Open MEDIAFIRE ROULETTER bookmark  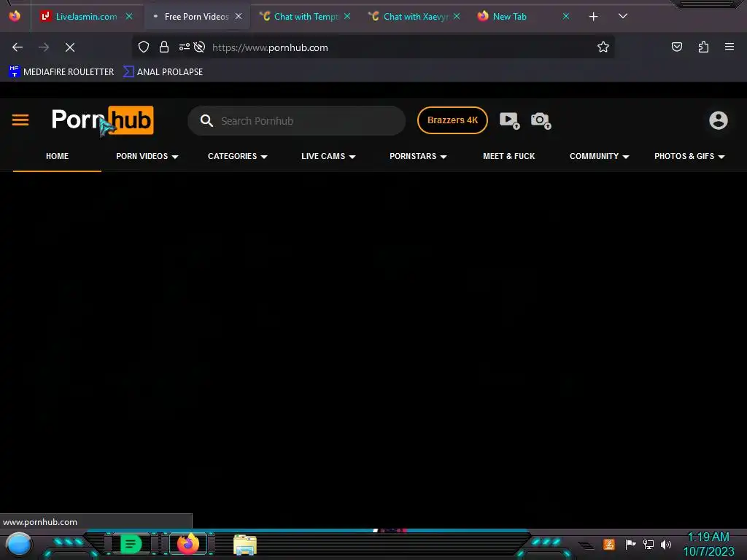point(61,72)
